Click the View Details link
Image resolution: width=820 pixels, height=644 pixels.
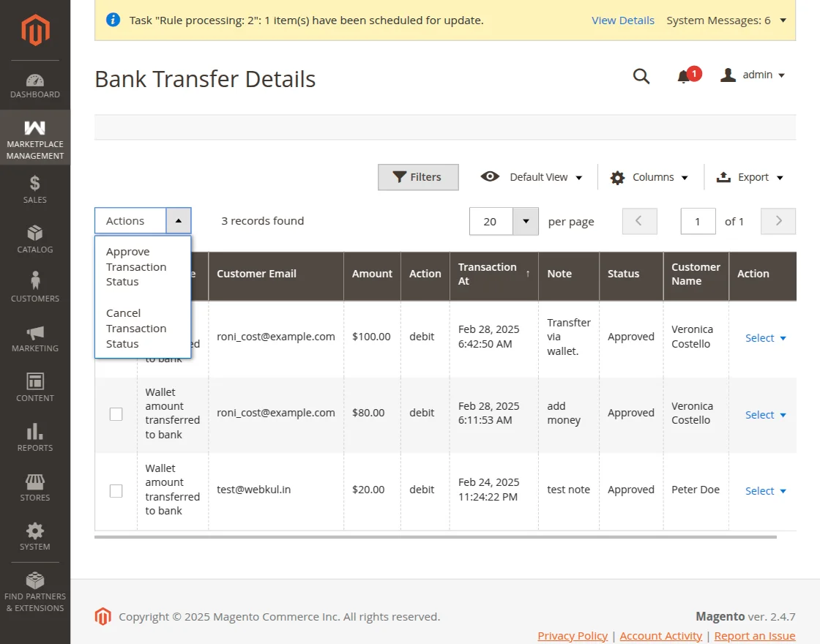623,20
